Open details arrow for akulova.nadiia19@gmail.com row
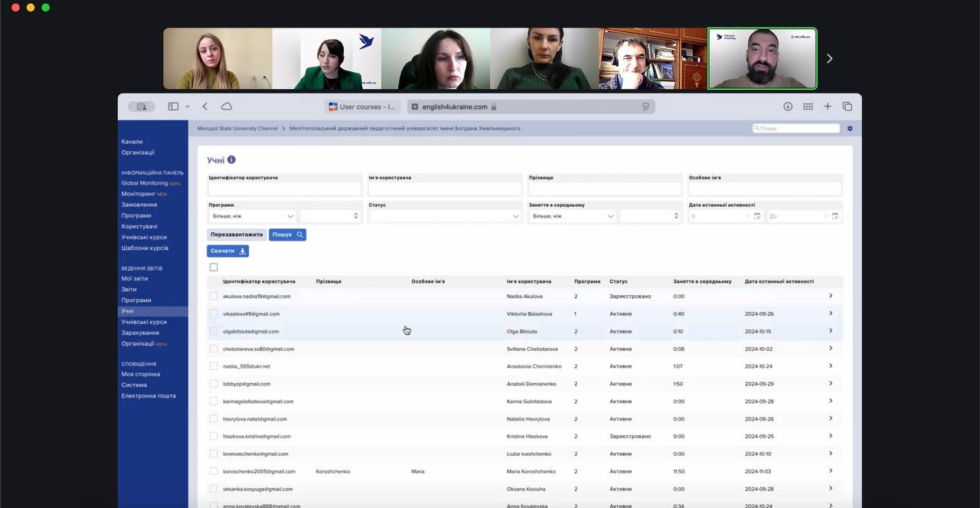The width and height of the screenshot is (980, 508). [x=831, y=296]
